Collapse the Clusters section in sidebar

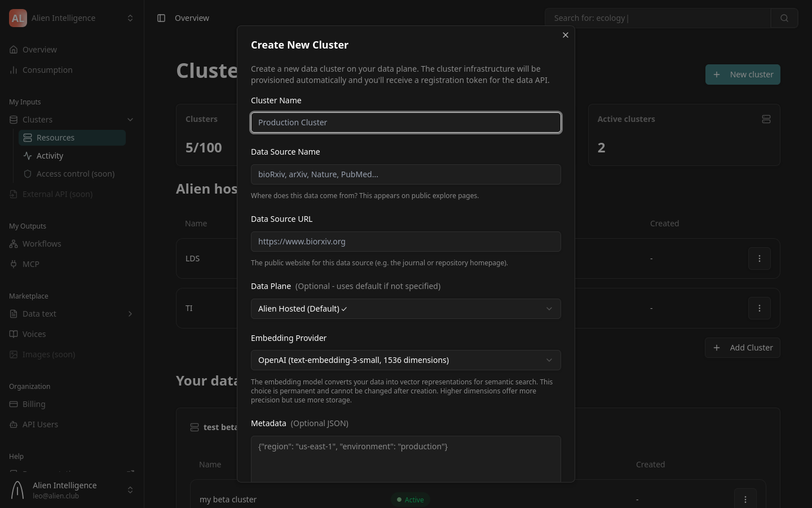[x=130, y=120]
